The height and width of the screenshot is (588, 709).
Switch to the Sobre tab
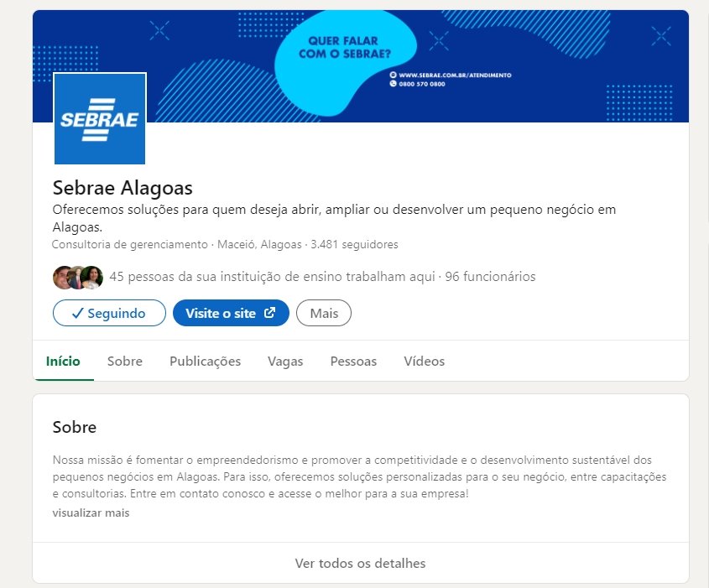pyautogui.click(x=125, y=362)
